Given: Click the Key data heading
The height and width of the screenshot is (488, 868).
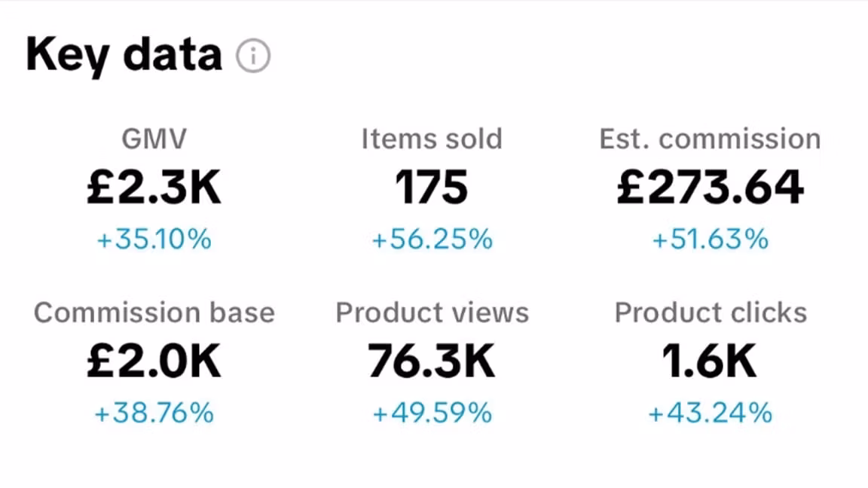Looking at the screenshot, I should click(x=124, y=55).
